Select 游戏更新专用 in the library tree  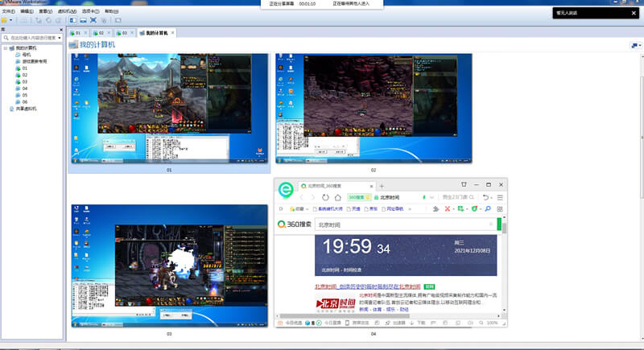35,61
